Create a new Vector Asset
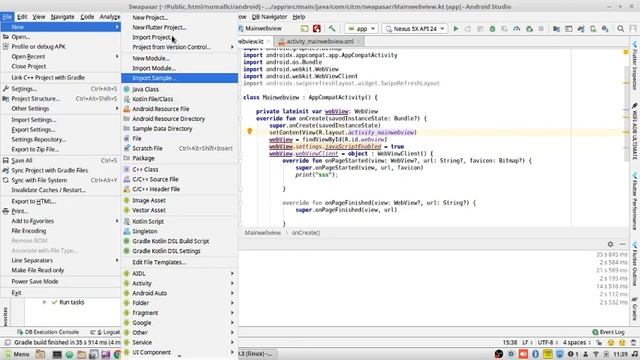The height and width of the screenshot is (360, 640). (x=180, y=210)
